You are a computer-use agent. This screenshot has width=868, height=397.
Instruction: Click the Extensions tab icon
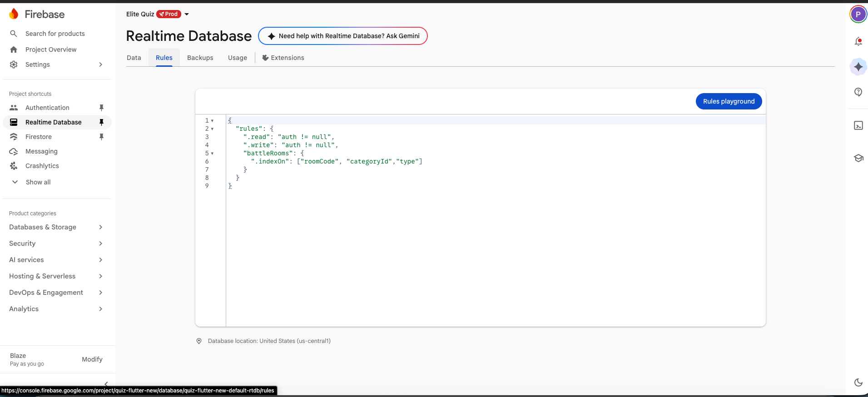coord(265,58)
